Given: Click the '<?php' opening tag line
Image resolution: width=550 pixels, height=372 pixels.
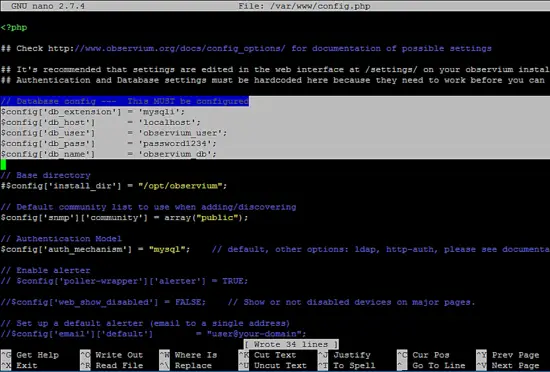Looking at the screenshot, I should (14, 27).
